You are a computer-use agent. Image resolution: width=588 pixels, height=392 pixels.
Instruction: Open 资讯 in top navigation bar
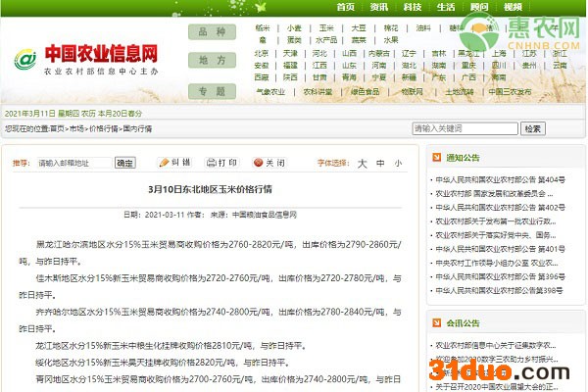(x=378, y=6)
